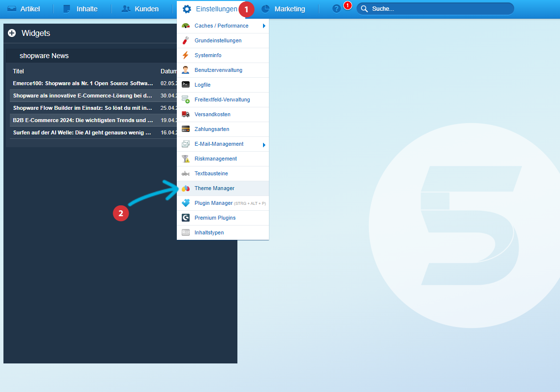Click the Plugin Manager puzzle piece icon
The width and height of the screenshot is (560, 392).
click(185, 203)
